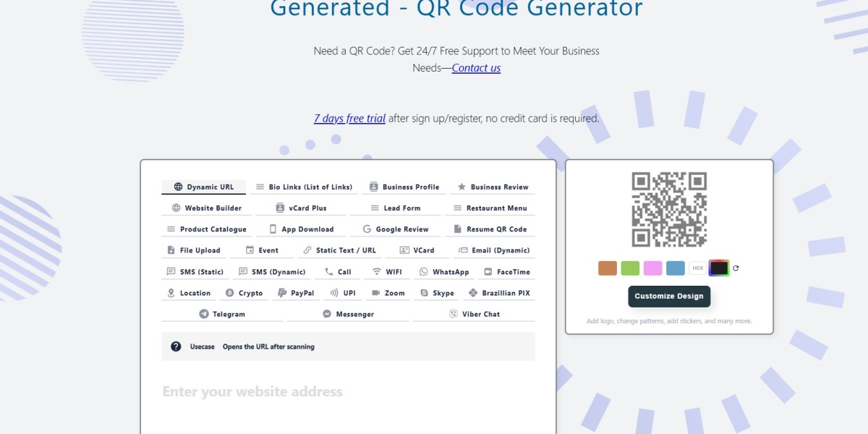The width and height of the screenshot is (868, 434).
Task: Open the 7 days free trial link
Action: point(349,118)
